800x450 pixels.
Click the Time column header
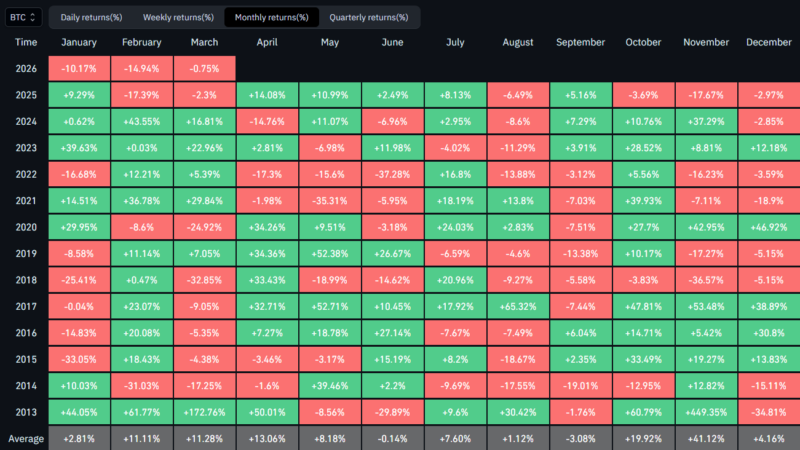(26, 43)
